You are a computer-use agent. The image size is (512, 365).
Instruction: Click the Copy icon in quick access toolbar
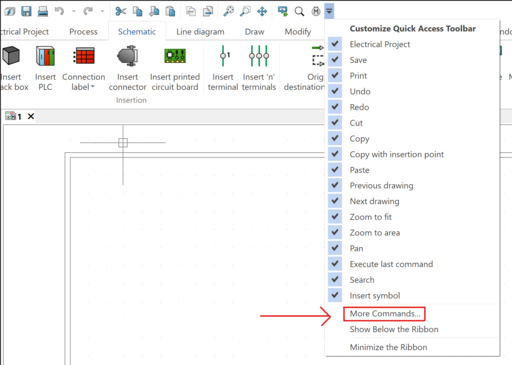point(137,11)
